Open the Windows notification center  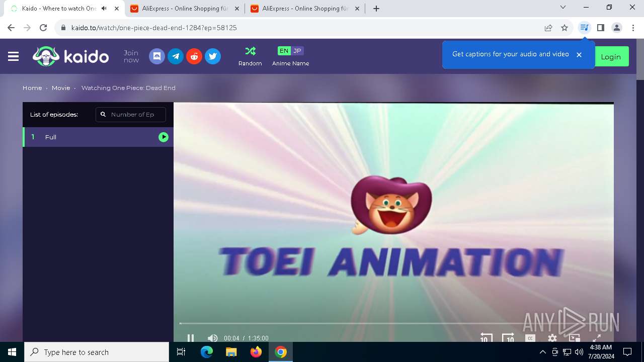click(x=627, y=352)
